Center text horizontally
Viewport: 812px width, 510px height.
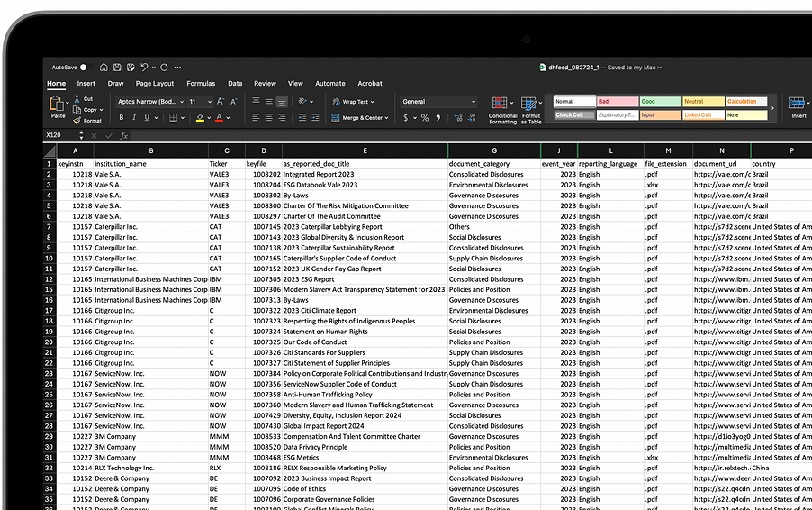pos(269,118)
